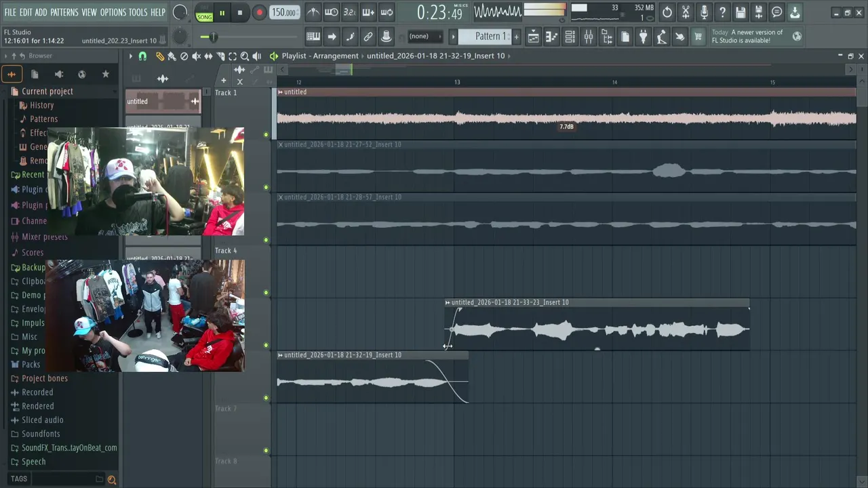This screenshot has width=868, height=488.
Task: Toggle the Browser view button
Action: pos(607,37)
